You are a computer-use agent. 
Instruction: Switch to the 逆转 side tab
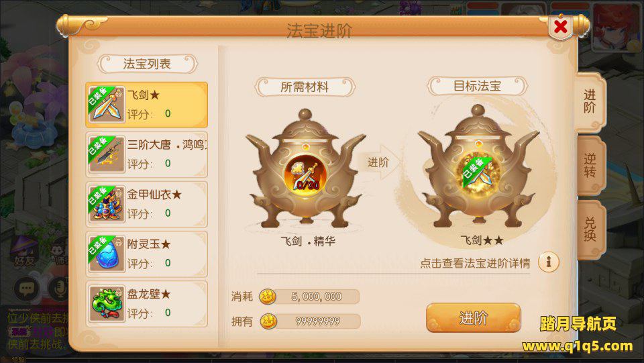[590, 165]
